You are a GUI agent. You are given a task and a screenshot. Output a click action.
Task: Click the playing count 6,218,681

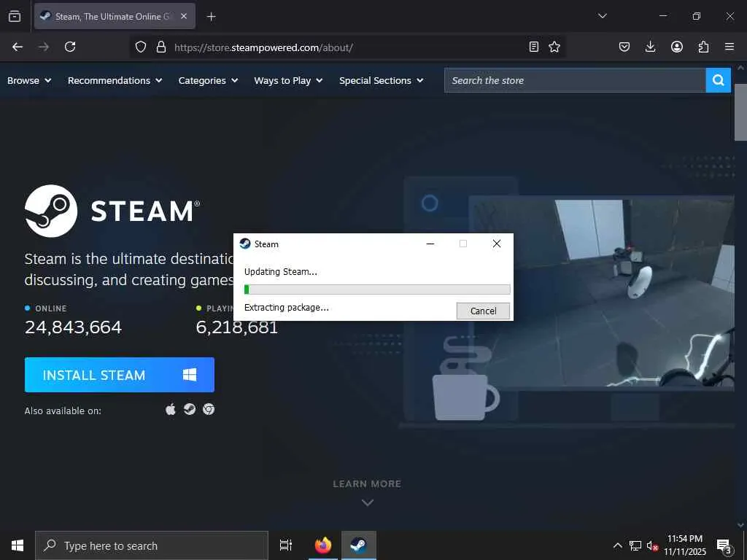pyautogui.click(x=237, y=327)
